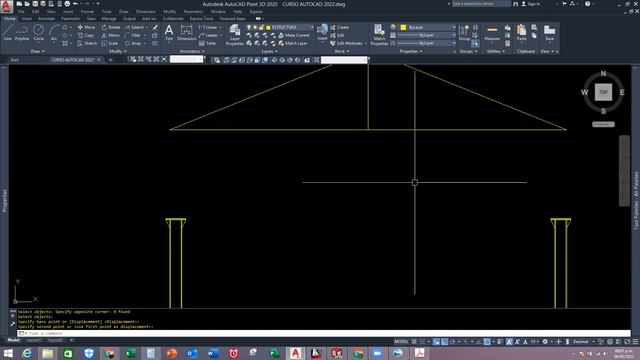Image resolution: width=640 pixels, height=360 pixels.
Task: Toggle clean screen in status bar
Action: (x=627, y=342)
